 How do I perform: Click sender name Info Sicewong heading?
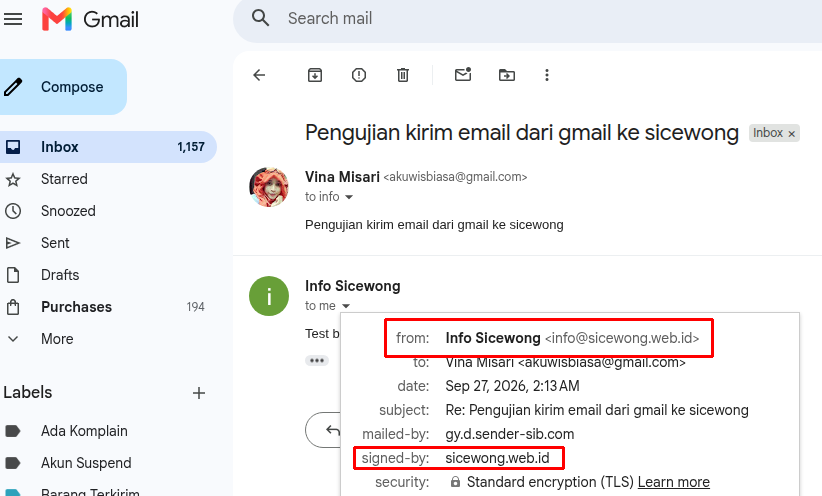(x=353, y=286)
